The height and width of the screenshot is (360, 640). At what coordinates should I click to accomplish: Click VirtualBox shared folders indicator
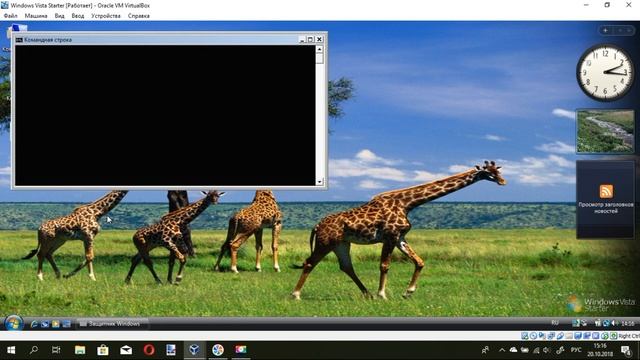(569, 336)
